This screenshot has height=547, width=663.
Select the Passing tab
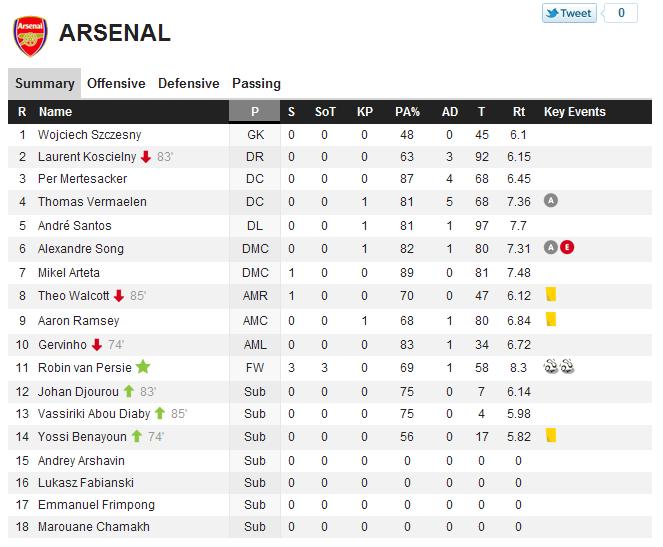click(256, 83)
